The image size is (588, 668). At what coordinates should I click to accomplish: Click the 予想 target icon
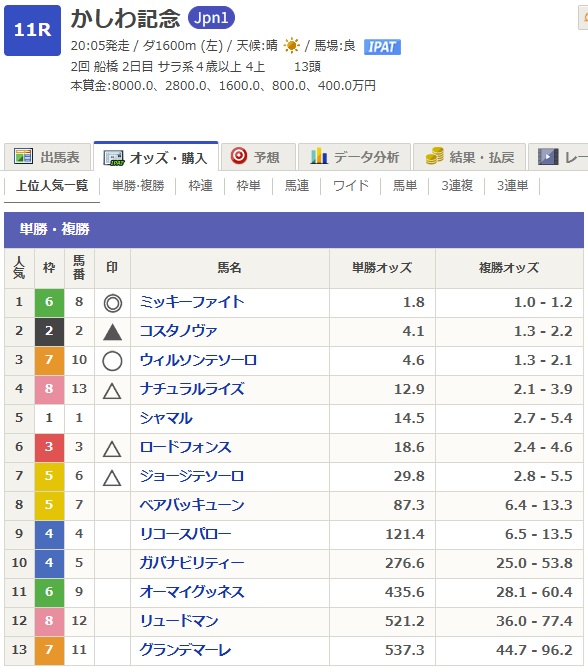239,155
